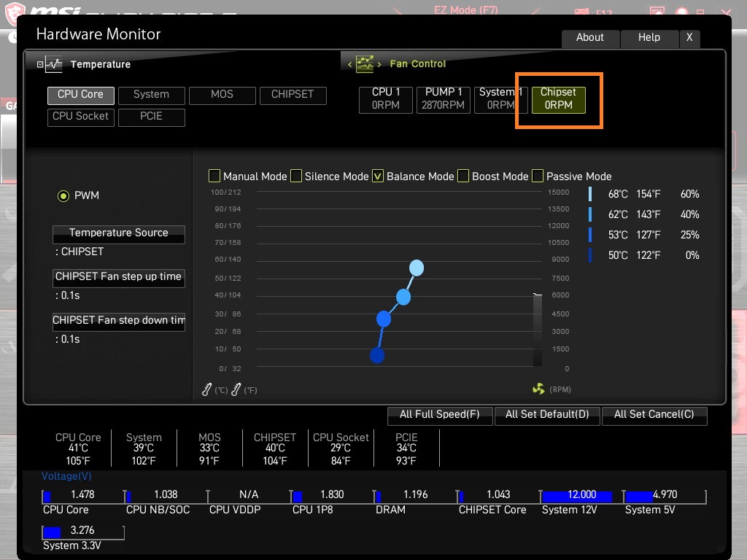Click the dark blue swatch for 50°C
Image resolution: width=747 pixels, height=560 pixels.
590,255
